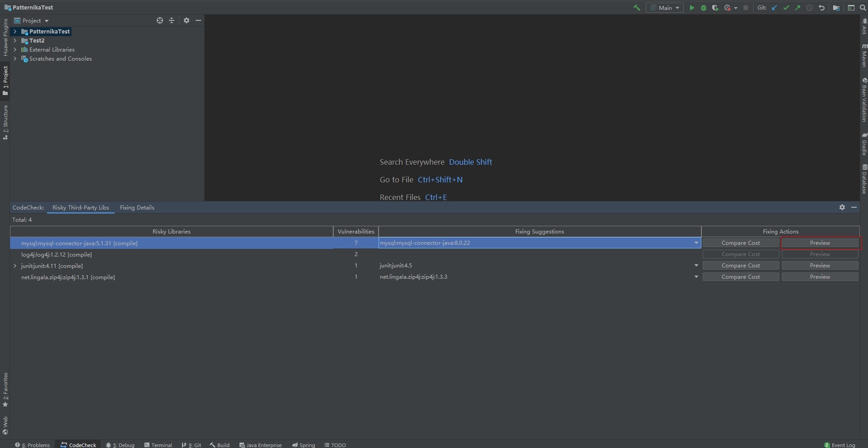This screenshot has height=448, width=868.
Task: Rollback changes with the undo arrow icon
Action: [822, 8]
